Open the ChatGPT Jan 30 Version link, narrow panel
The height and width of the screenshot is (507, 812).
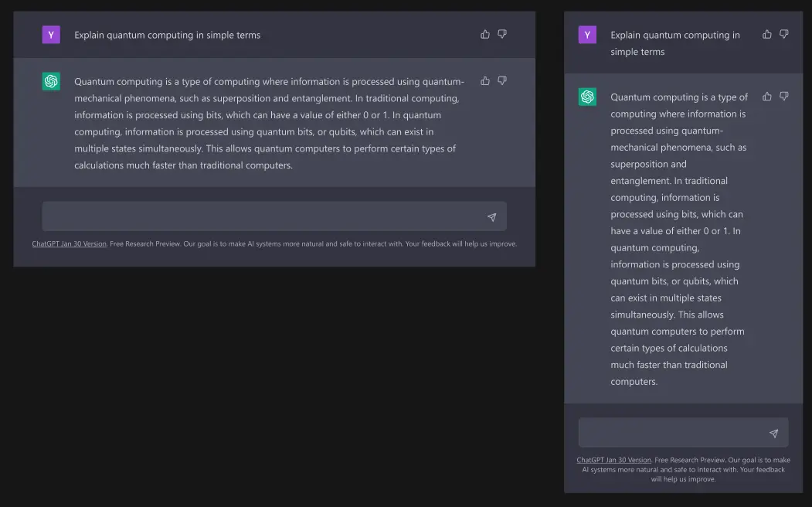614,460
